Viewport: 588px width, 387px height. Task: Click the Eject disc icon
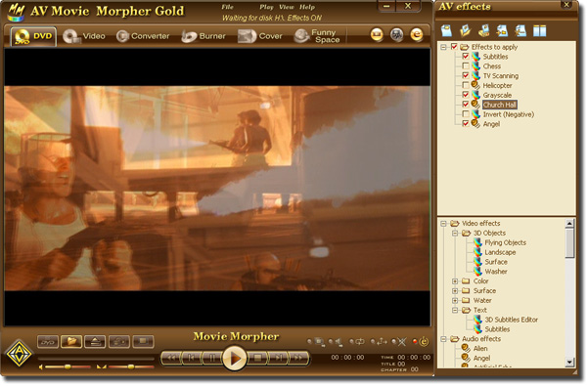[95, 342]
